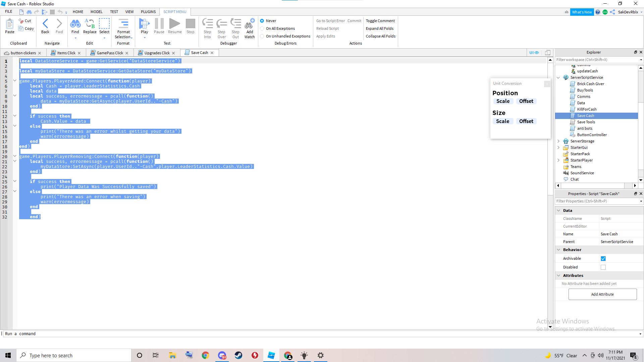Collapse the Data properties section
Viewport: 644px width, 362px height.
[558, 210]
